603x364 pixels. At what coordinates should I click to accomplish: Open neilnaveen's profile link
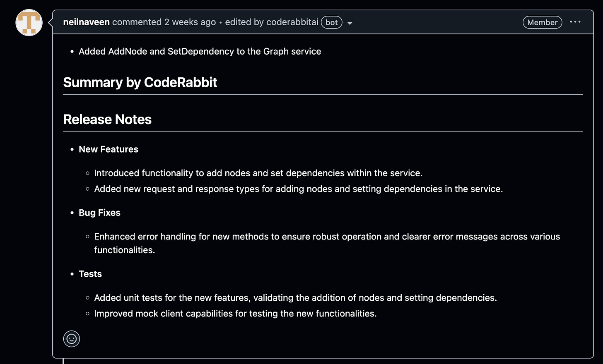click(86, 22)
